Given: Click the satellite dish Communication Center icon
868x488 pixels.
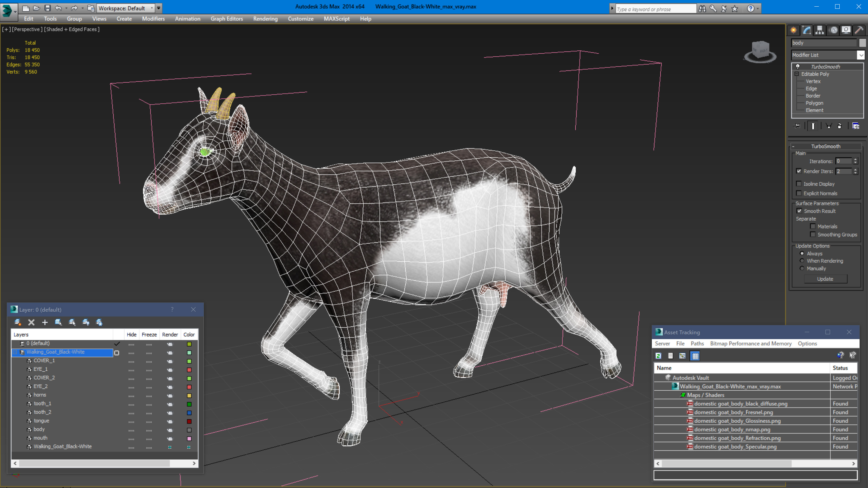Looking at the screenshot, I should pyautogui.click(x=724, y=9).
